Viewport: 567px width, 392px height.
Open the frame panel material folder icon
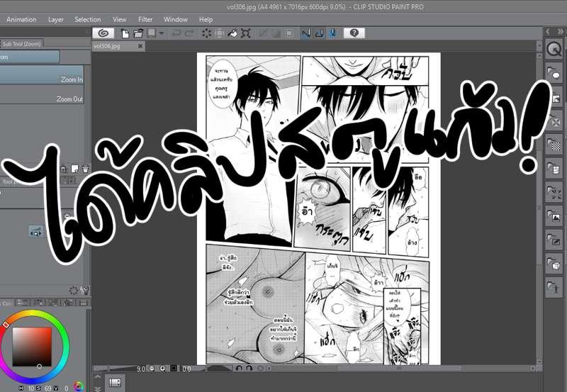pos(554,168)
